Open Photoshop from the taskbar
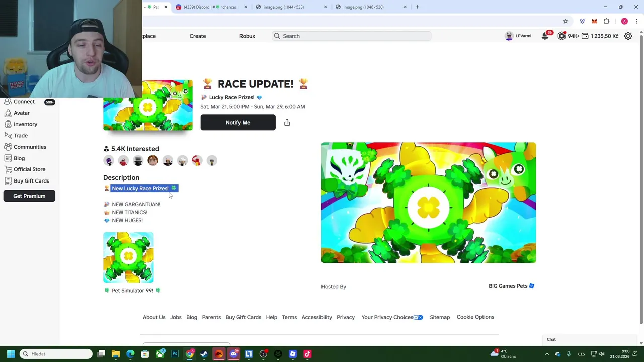 click(x=175, y=354)
